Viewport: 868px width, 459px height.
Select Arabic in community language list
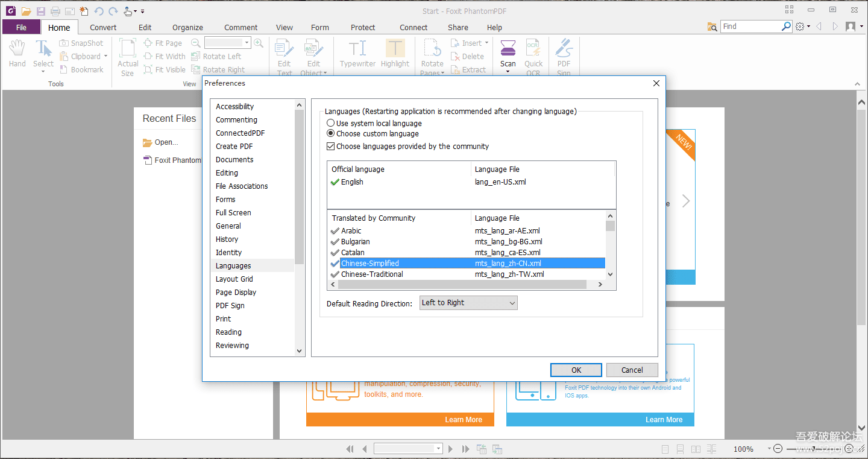(x=467, y=230)
